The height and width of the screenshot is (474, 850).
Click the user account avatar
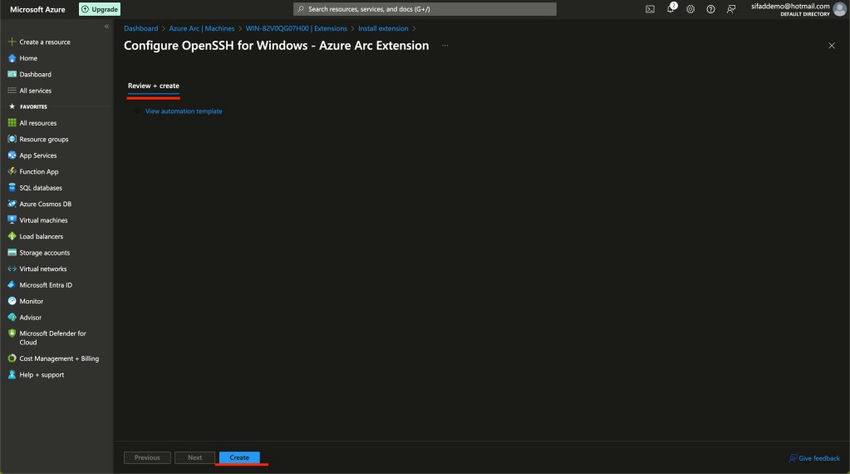[840, 9]
